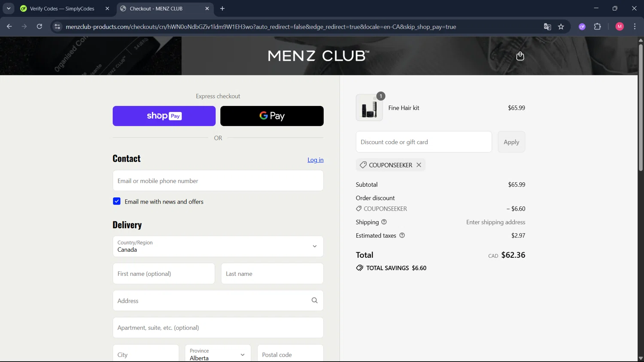Screen dimensions: 644x362
Task: Open the shopping cart bag icon
Action: tap(520, 56)
